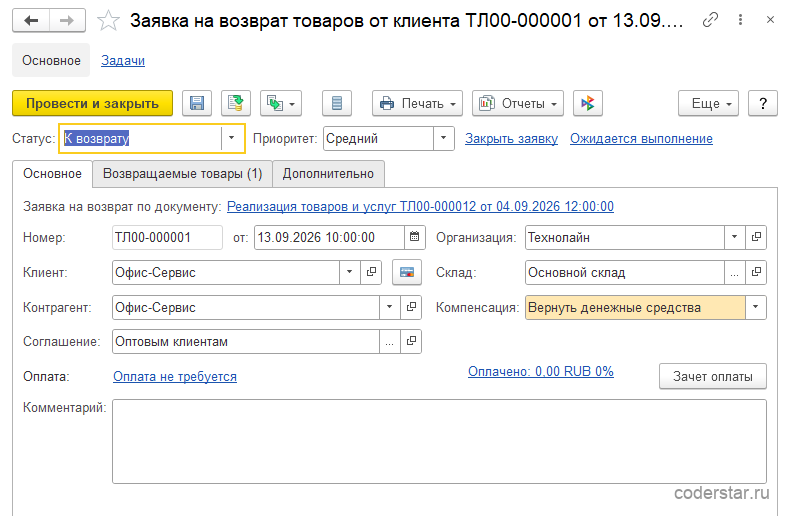Switch to the inner Основное tab

(x=53, y=174)
